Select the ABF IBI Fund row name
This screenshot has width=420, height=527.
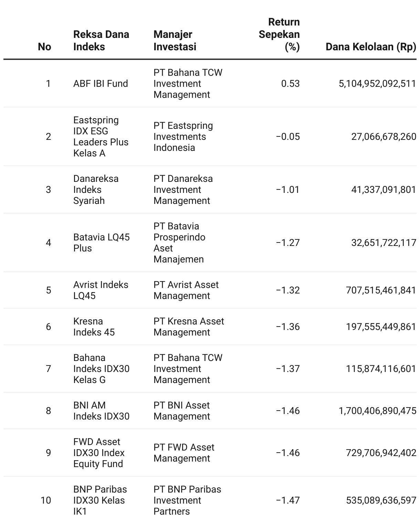(101, 83)
